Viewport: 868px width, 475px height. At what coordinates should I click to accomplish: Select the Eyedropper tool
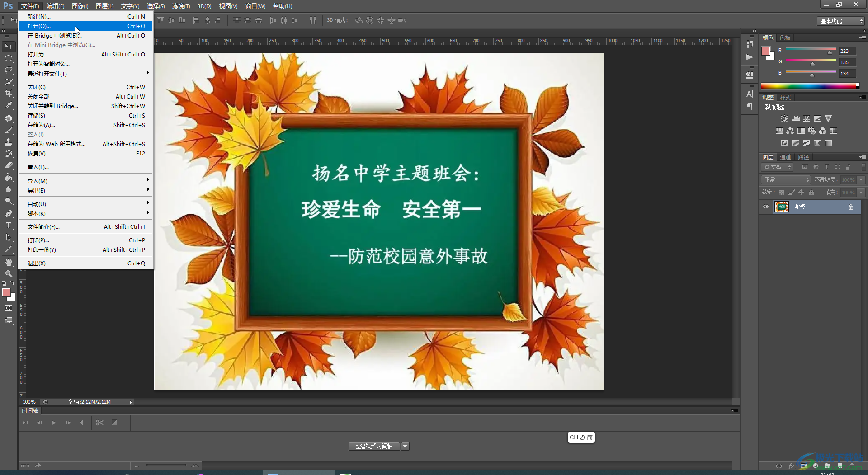tap(9, 105)
